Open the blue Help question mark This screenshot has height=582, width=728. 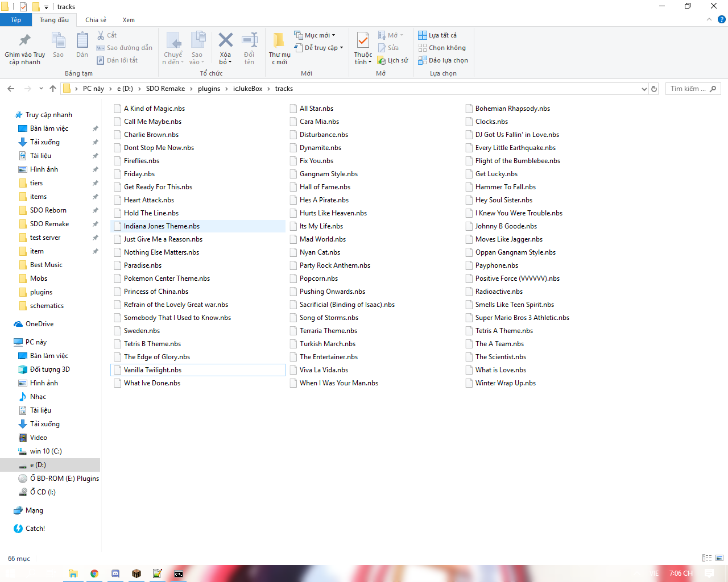click(722, 19)
